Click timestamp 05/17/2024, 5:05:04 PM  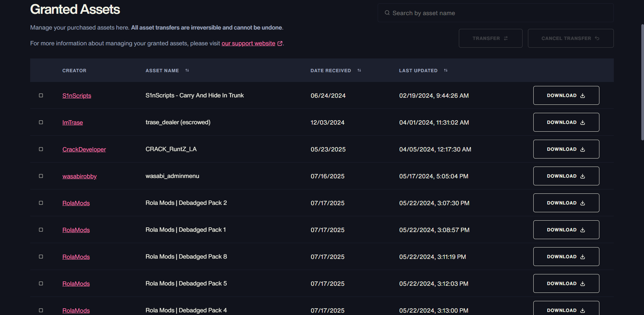pos(434,176)
